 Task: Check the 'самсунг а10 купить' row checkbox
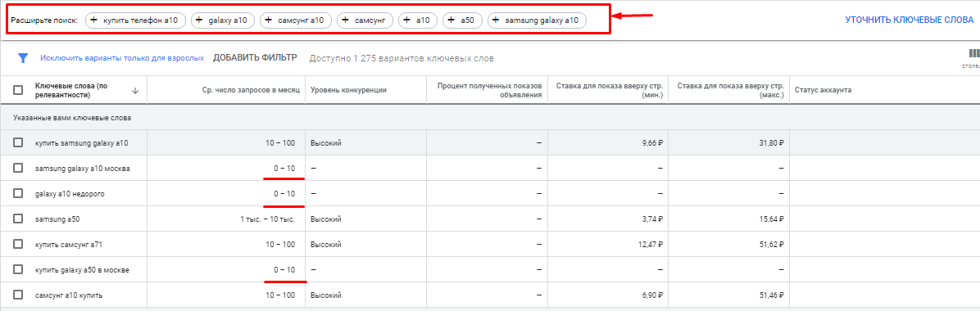18,295
